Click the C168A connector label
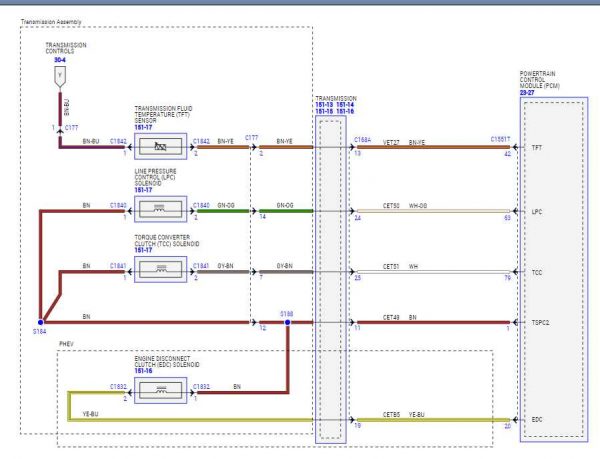Screen dimensions: 600x459 pos(362,140)
